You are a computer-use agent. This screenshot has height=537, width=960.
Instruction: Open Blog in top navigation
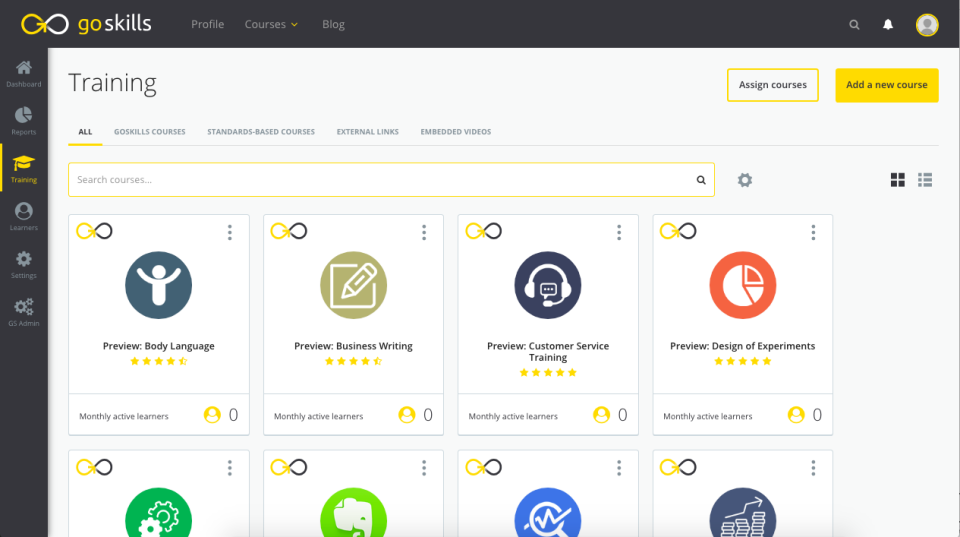tap(333, 24)
